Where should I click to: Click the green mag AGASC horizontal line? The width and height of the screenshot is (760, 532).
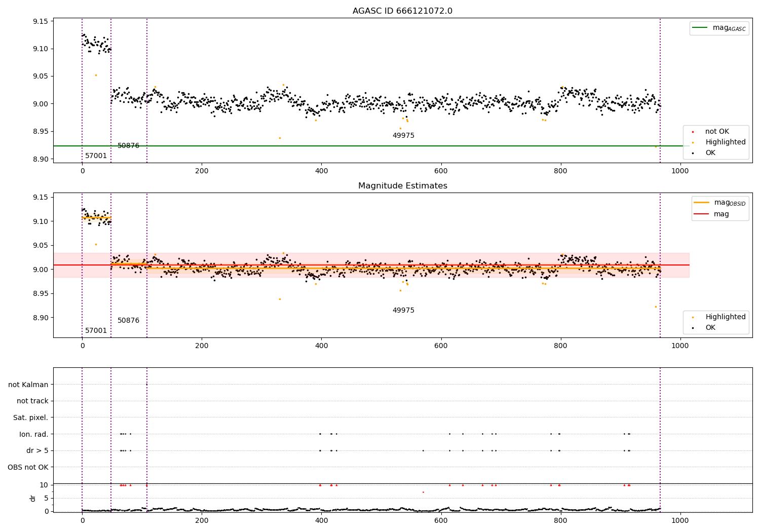pos(371,146)
